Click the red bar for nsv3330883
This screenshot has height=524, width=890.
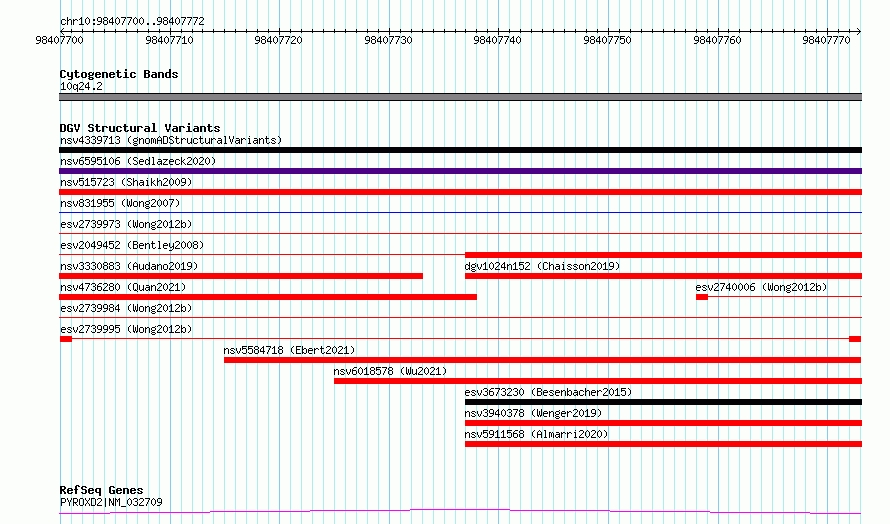[x=241, y=276]
